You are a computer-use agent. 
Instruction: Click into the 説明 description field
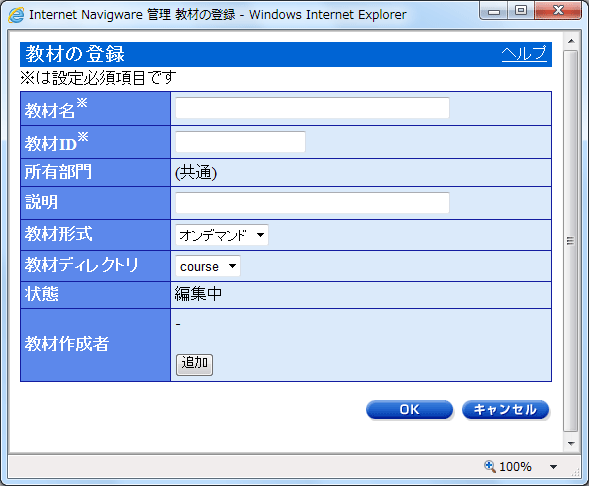tap(312, 203)
